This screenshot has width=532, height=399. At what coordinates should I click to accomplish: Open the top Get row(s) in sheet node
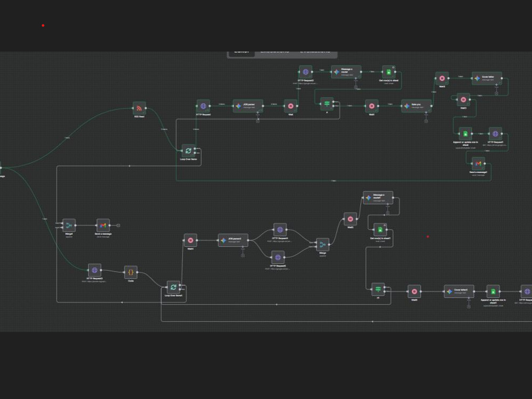389,72
